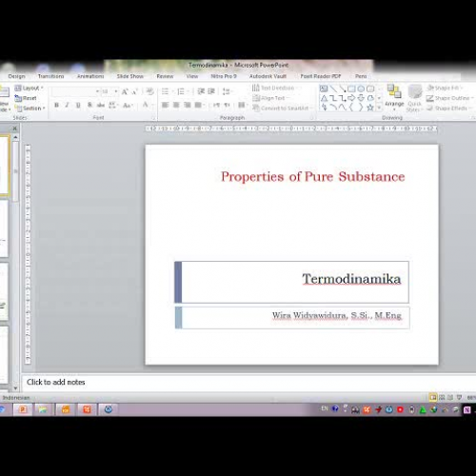
Task: Click Decrease List Level icon
Action: (x=201, y=91)
